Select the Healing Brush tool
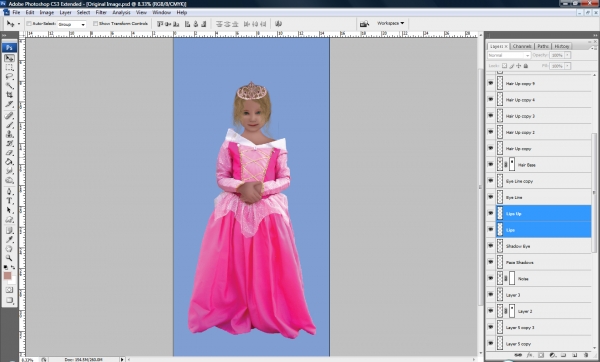 click(x=9, y=116)
